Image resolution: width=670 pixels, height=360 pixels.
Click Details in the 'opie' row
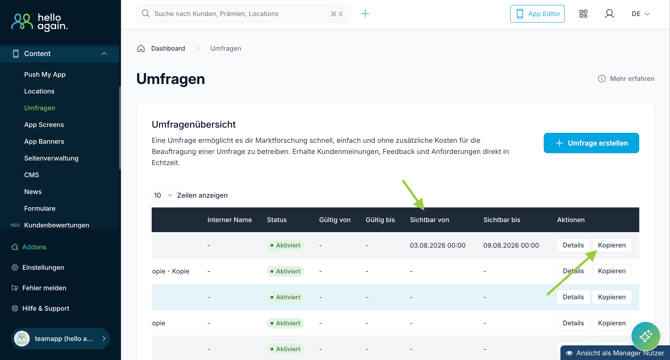click(x=573, y=323)
